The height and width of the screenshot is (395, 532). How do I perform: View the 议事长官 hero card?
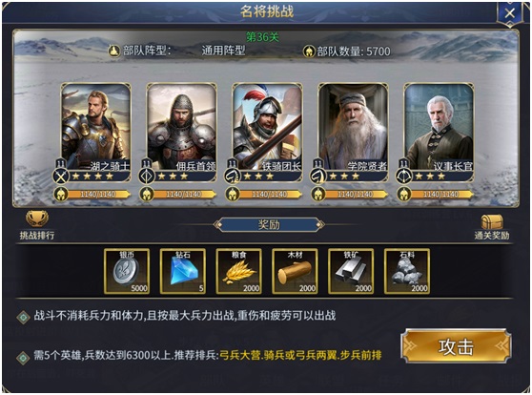439,132
